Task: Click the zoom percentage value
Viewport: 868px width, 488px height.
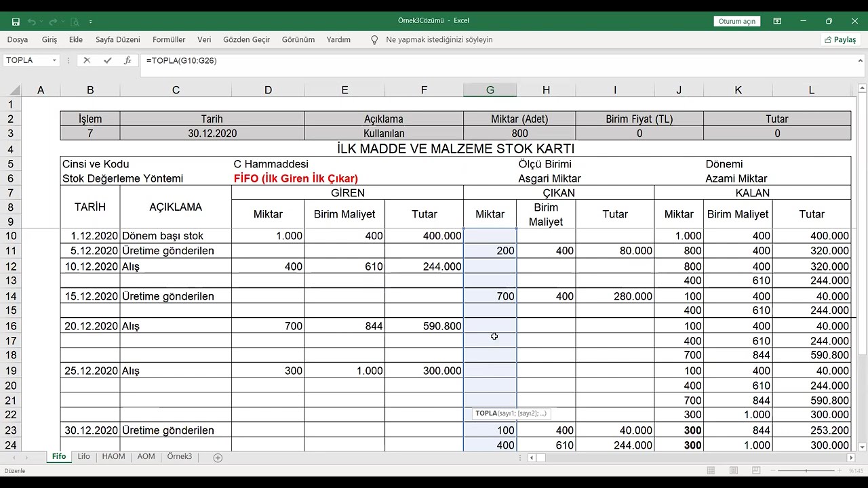Action: point(857,470)
